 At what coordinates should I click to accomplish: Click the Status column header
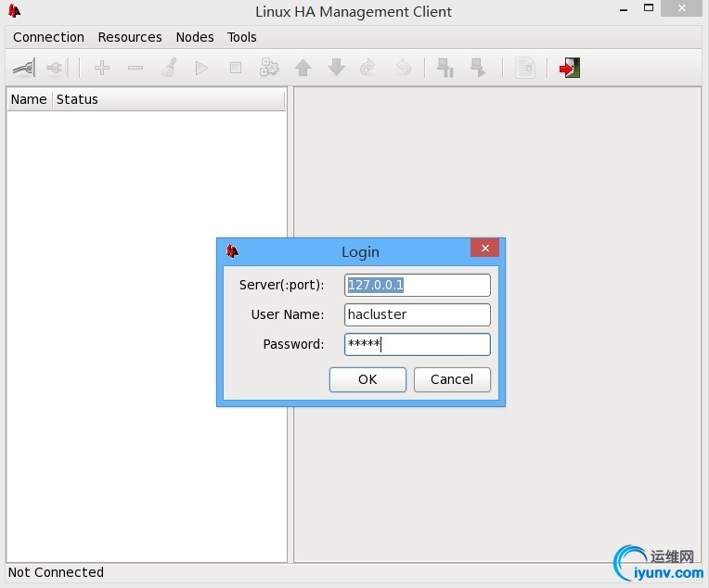(x=169, y=99)
